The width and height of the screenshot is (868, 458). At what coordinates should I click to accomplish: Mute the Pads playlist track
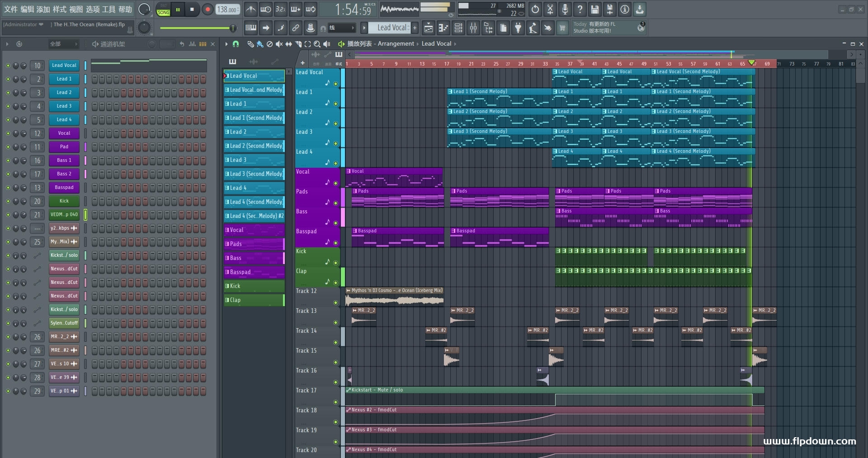pyautogui.click(x=335, y=203)
